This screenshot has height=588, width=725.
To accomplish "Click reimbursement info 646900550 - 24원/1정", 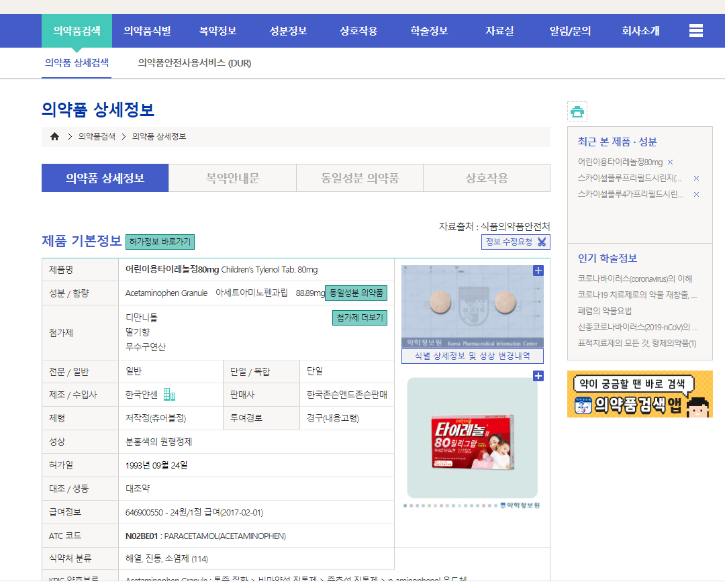I will click(x=194, y=512).
